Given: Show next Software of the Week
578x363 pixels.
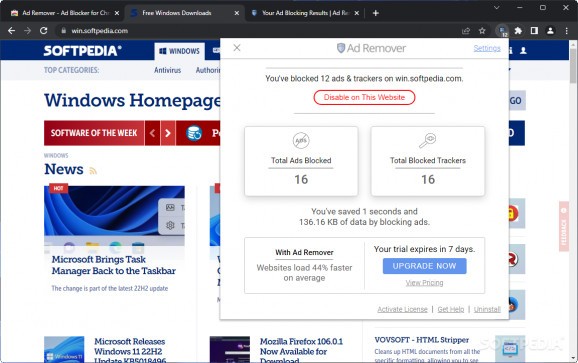Looking at the screenshot, I should coord(168,133).
